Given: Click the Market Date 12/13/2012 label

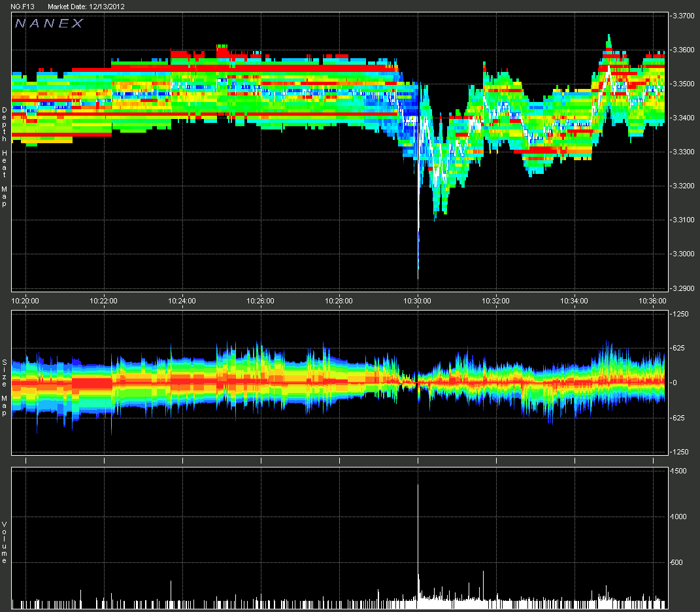Looking at the screenshot, I should (86, 7).
